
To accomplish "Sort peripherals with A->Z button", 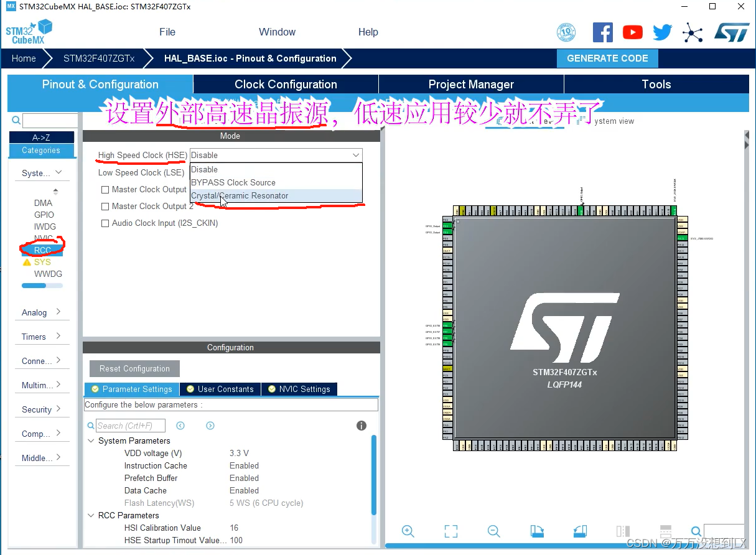I will [x=42, y=138].
